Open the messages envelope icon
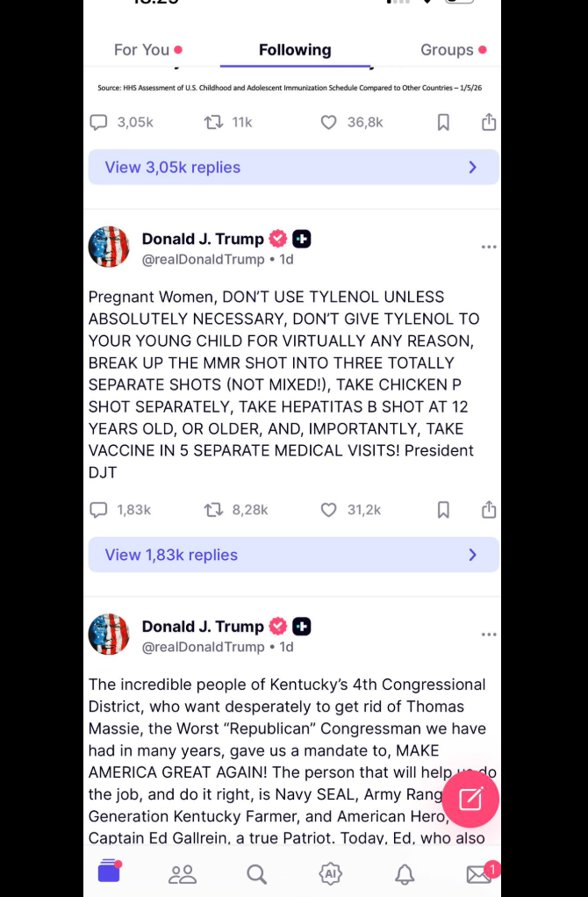 point(478,874)
